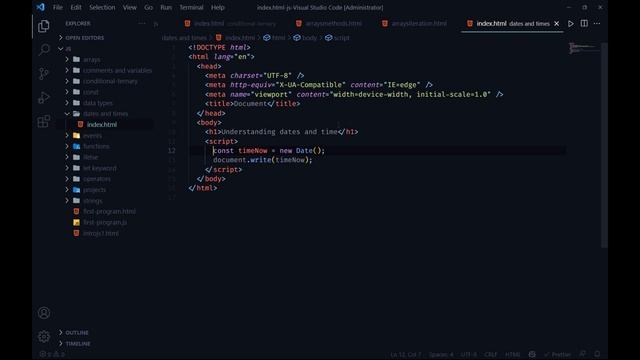Viewport: 640px width, 360px height.
Task: Expand the OUTLINE section
Action: point(61,333)
